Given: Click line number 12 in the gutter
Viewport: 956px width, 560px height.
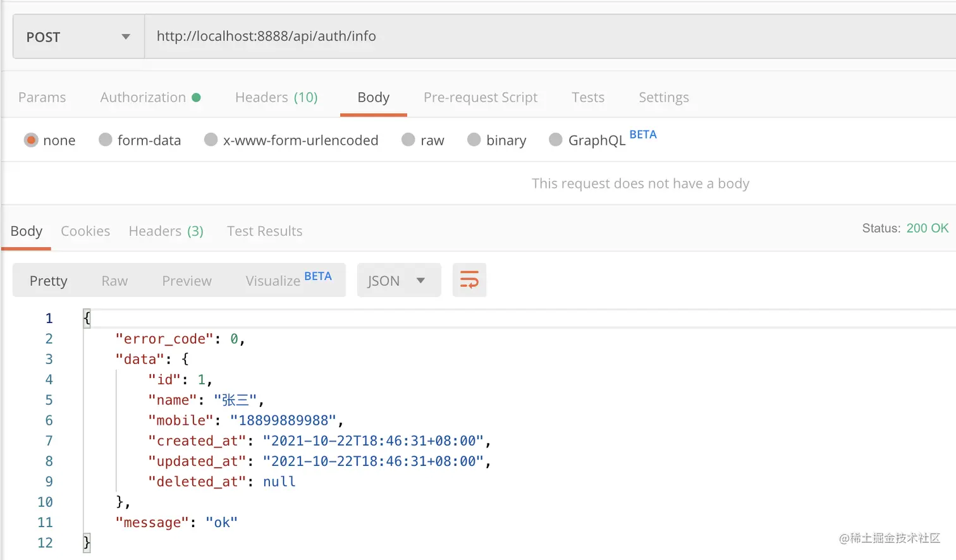Looking at the screenshot, I should click(45, 543).
